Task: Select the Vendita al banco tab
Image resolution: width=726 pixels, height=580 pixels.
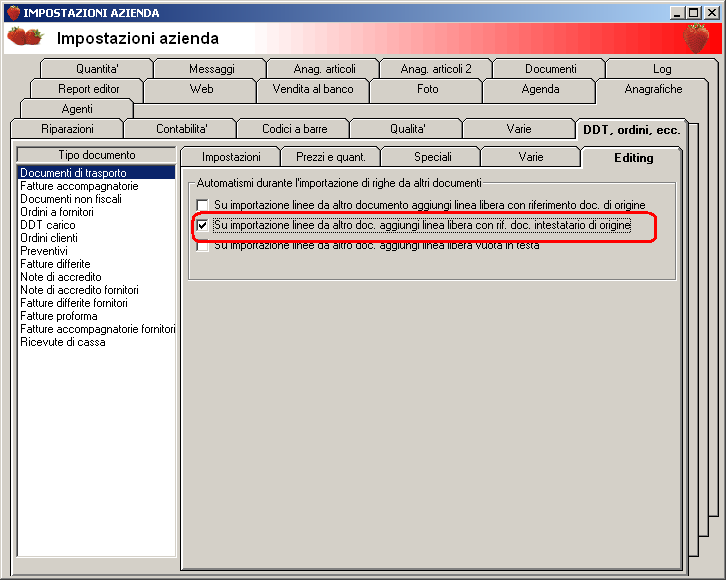Action: tap(313, 89)
